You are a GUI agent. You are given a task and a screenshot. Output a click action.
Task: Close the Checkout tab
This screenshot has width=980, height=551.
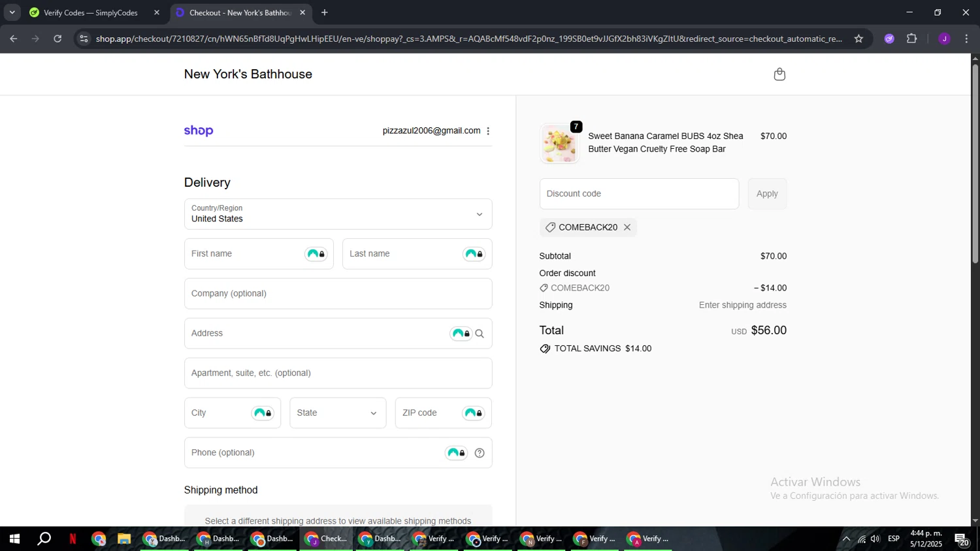302,12
